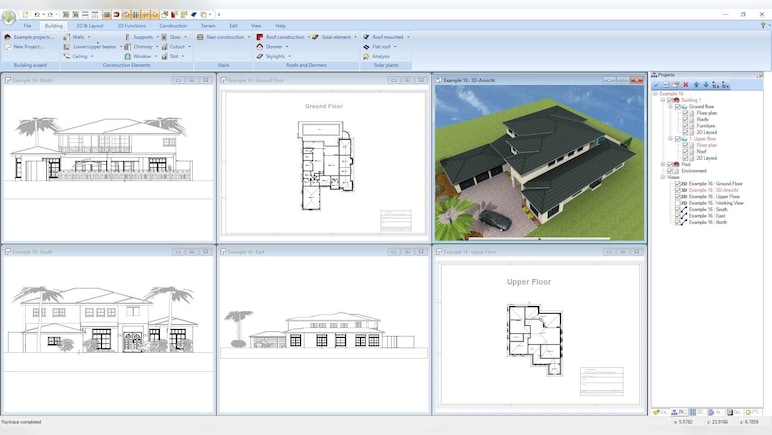This screenshot has height=435, width=772.
Task: Click the Supports tool icon
Action: (128, 37)
